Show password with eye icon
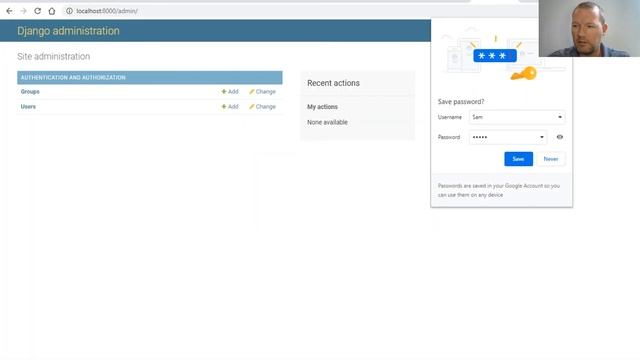The height and width of the screenshot is (360, 640). tap(560, 137)
